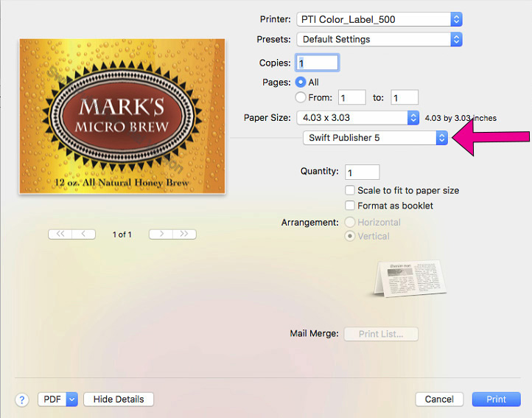Open the Printer dropdown PTI Color_Label_500
Viewport: 532px width, 418px height.
click(379, 19)
